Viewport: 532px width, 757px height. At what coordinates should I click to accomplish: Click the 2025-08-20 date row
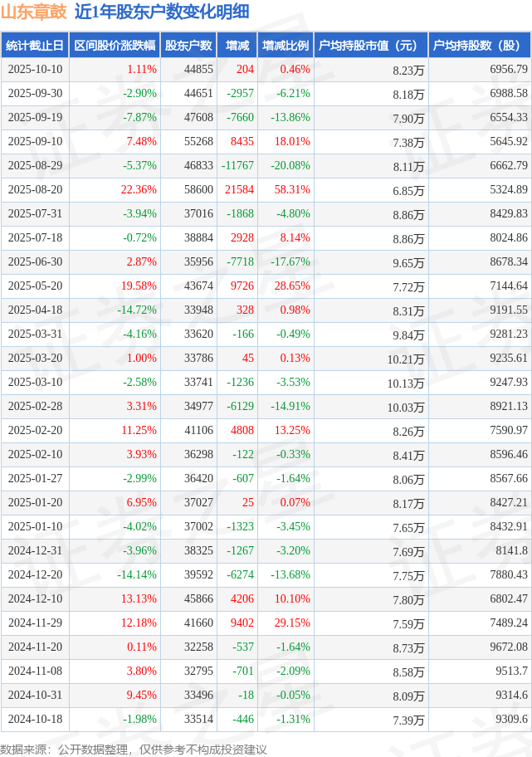coord(34,190)
